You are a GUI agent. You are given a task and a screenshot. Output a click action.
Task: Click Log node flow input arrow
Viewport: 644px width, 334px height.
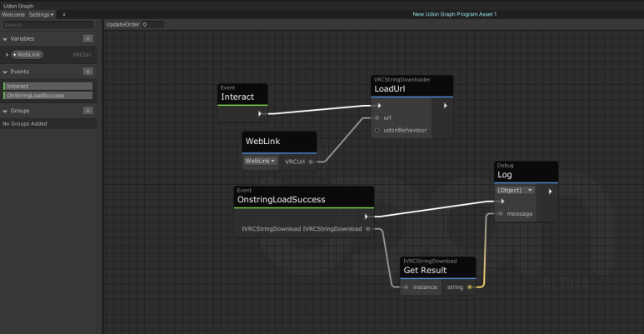(x=502, y=202)
